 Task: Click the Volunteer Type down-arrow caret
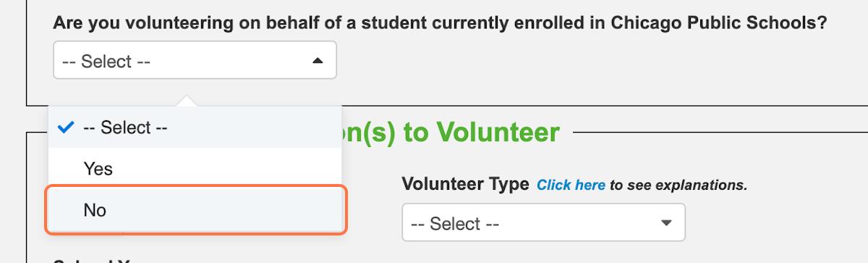click(666, 223)
